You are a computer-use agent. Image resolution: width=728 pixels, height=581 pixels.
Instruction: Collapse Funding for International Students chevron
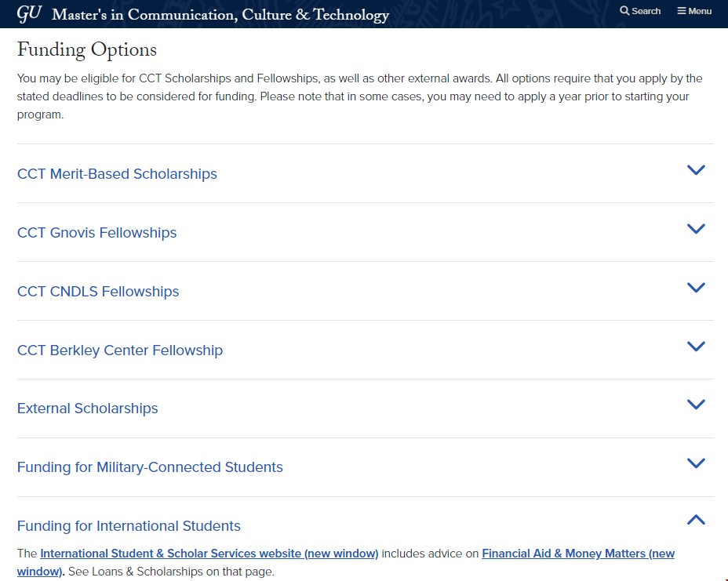click(695, 520)
